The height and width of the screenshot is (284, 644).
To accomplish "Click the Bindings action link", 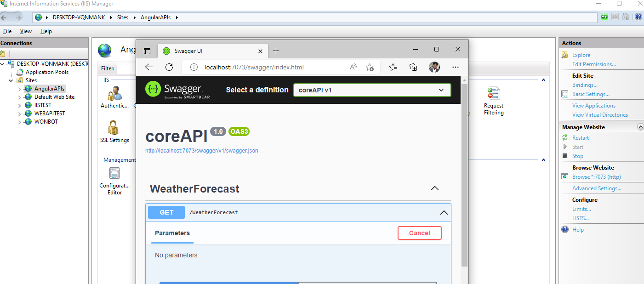I will click(x=585, y=85).
